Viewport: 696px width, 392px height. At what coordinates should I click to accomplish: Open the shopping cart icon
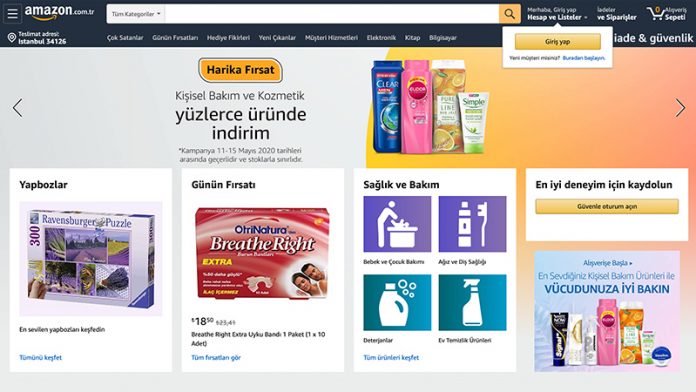[656, 13]
